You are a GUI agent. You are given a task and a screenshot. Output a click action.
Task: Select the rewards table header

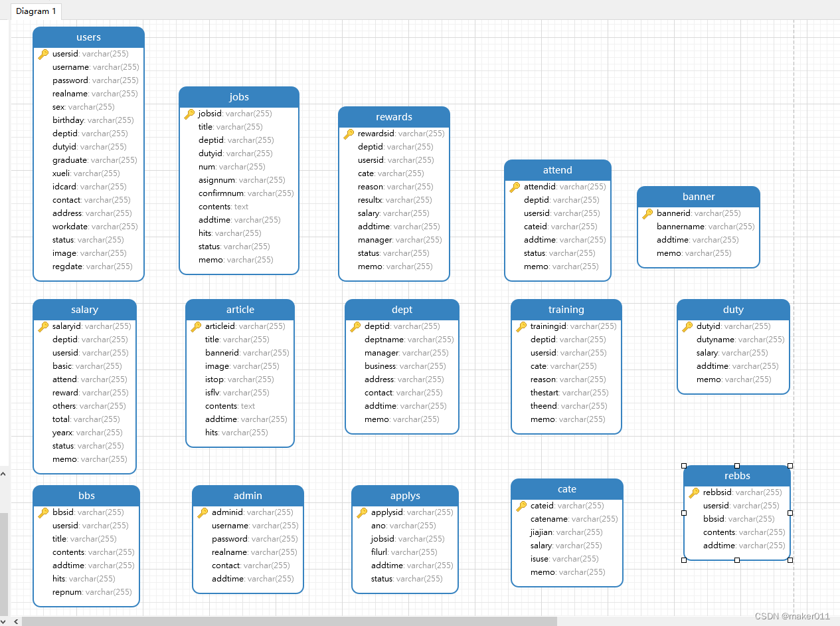pos(394,117)
